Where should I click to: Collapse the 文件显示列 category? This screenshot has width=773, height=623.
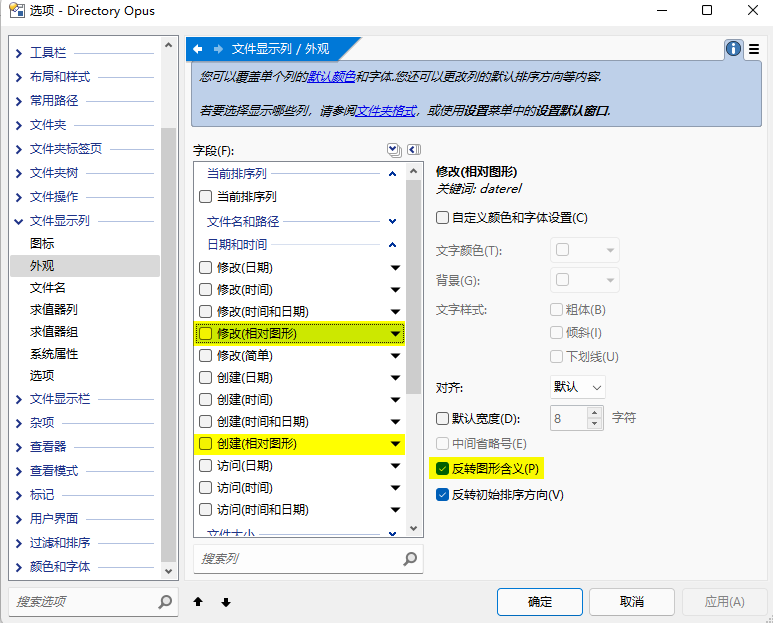pyautogui.click(x=19, y=221)
